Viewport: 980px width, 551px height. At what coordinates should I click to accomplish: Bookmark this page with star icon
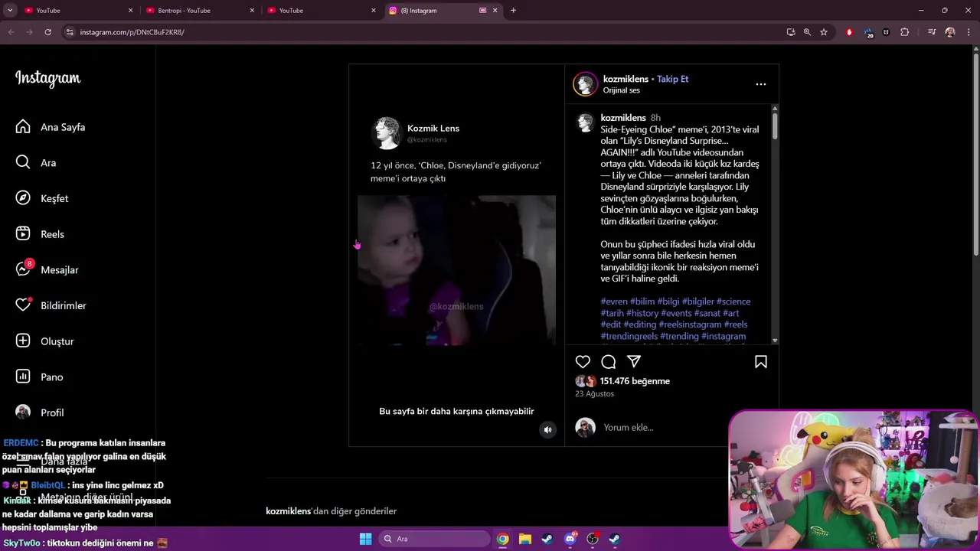[824, 32]
